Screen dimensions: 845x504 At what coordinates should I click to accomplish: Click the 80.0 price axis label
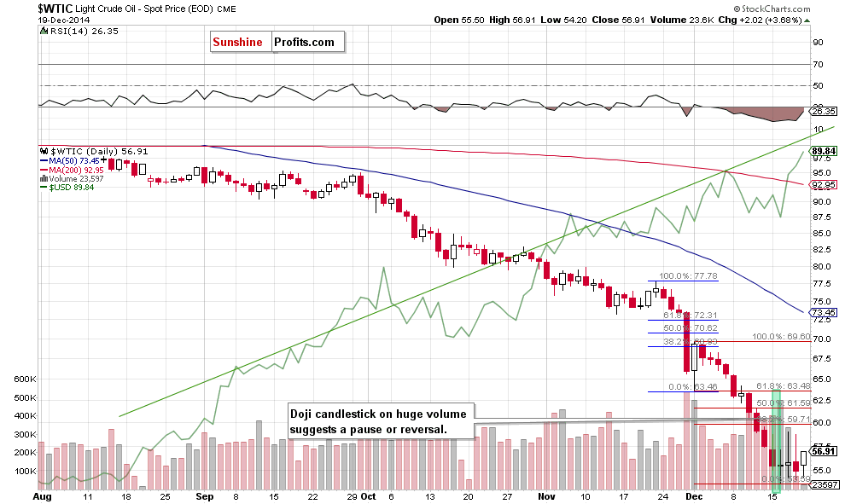[x=822, y=267]
